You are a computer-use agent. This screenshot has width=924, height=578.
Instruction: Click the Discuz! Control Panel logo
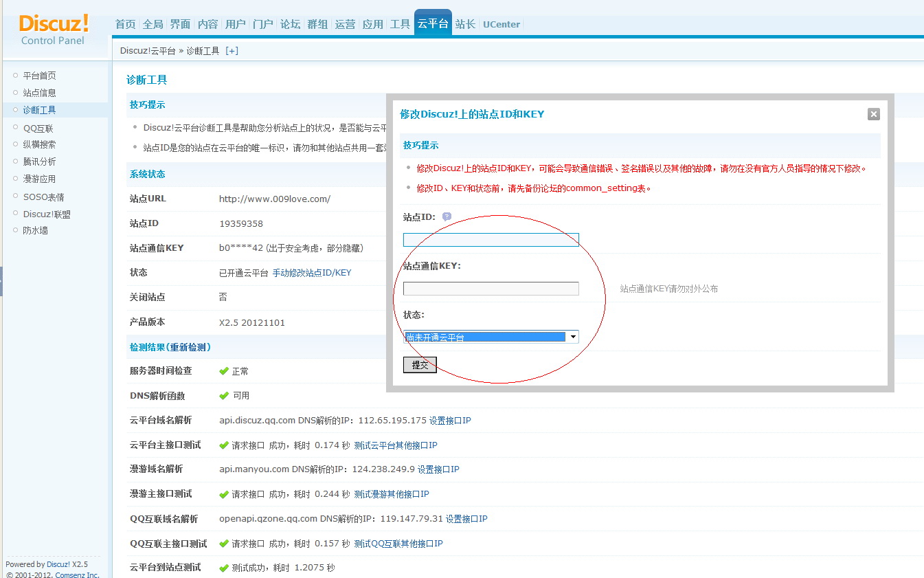tap(54, 30)
